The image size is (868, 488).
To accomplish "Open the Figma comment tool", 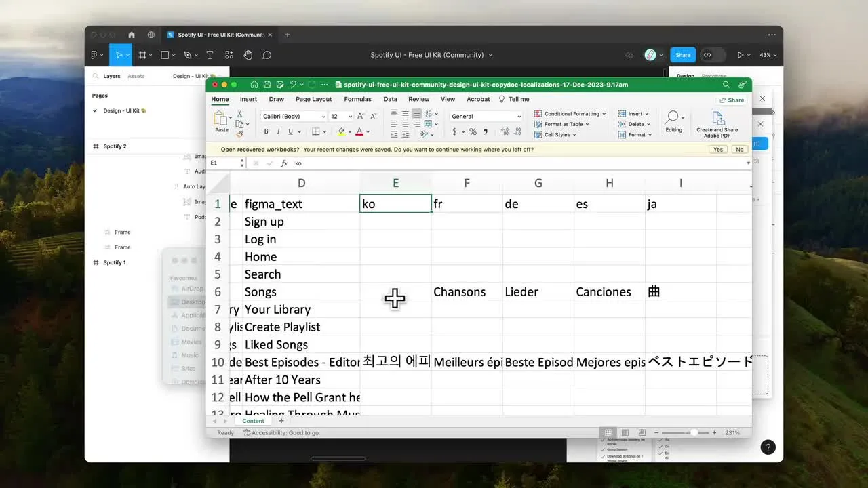I will tap(267, 55).
